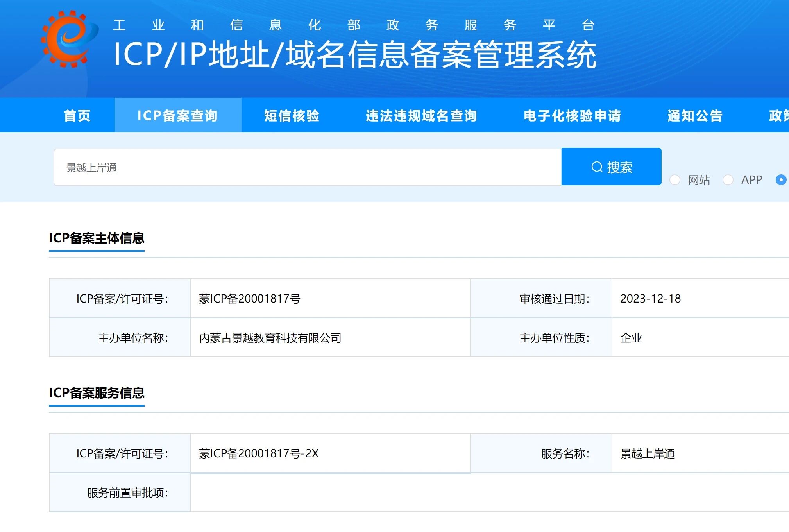Viewport: 789px width, 532px height.
Task: Click the 蒙ICP备20001817号 license number
Action: click(x=249, y=299)
